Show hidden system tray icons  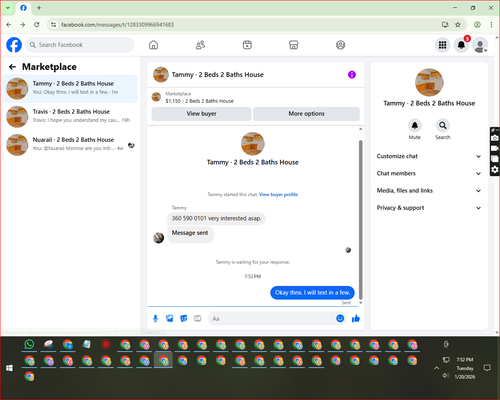436,368
